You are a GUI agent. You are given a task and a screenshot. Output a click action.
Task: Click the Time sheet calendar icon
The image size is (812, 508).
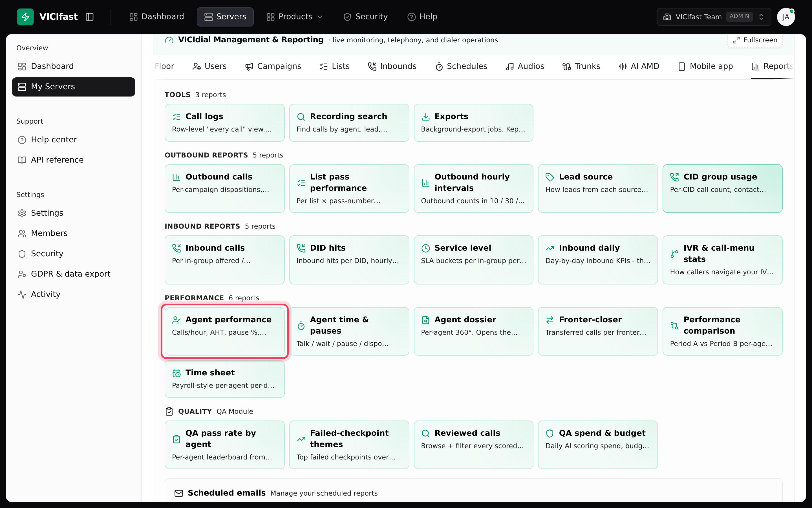[x=176, y=373]
